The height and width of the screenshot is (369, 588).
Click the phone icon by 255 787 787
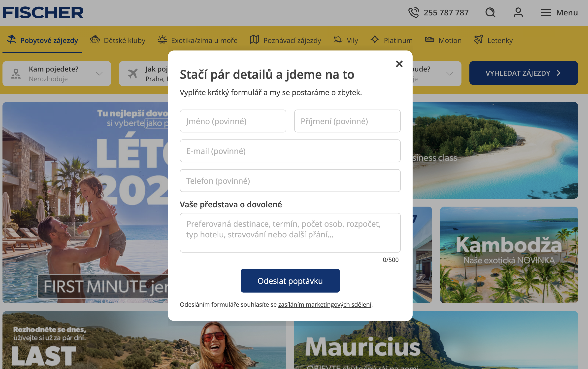414,12
